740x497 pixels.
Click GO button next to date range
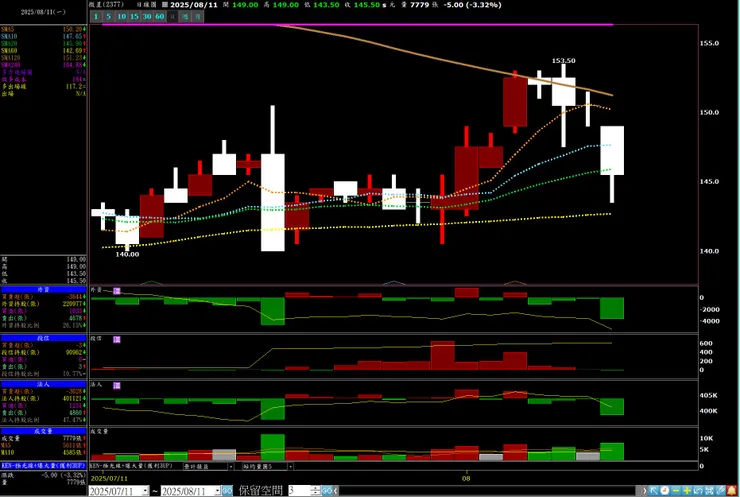pyautogui.click(x=227, y=491)
